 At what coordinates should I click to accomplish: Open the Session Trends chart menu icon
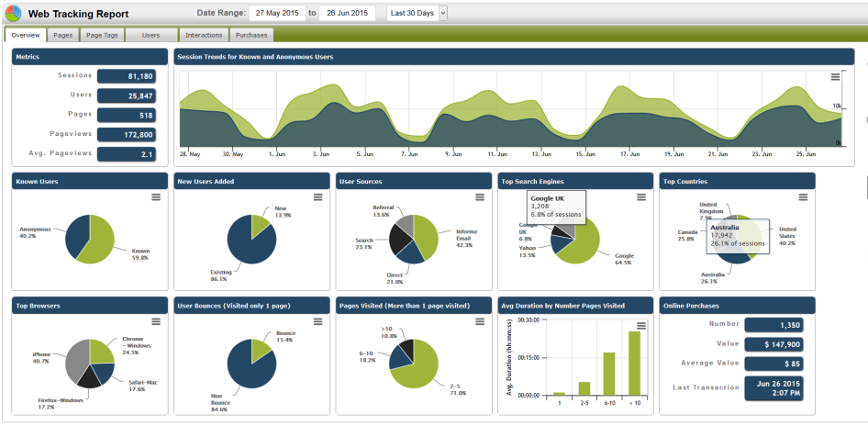(835, 77)
